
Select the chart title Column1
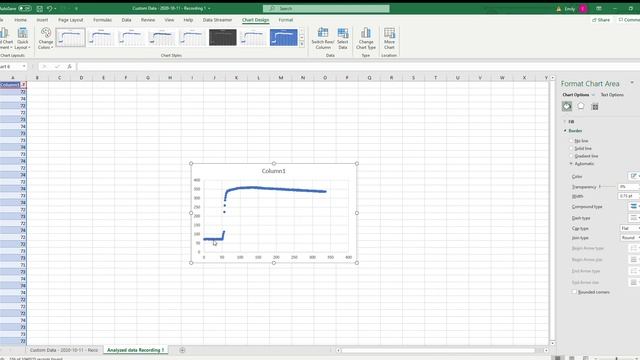(x=273, y=171)
